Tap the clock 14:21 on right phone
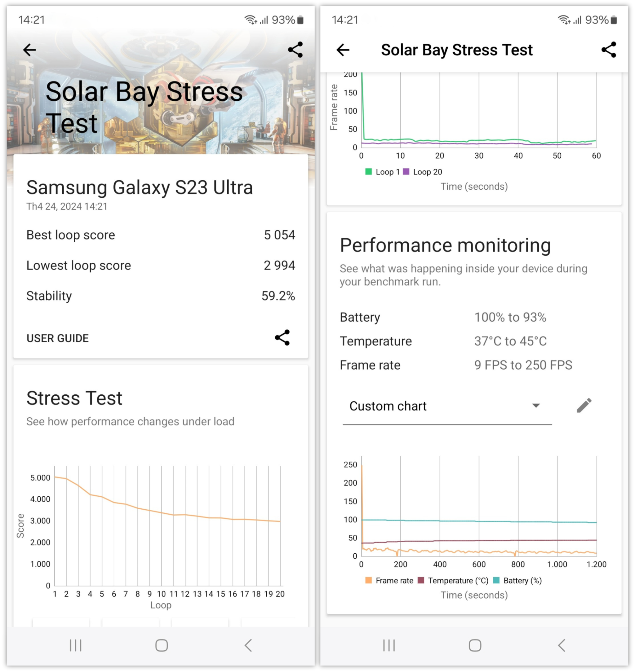 [345, 20]
